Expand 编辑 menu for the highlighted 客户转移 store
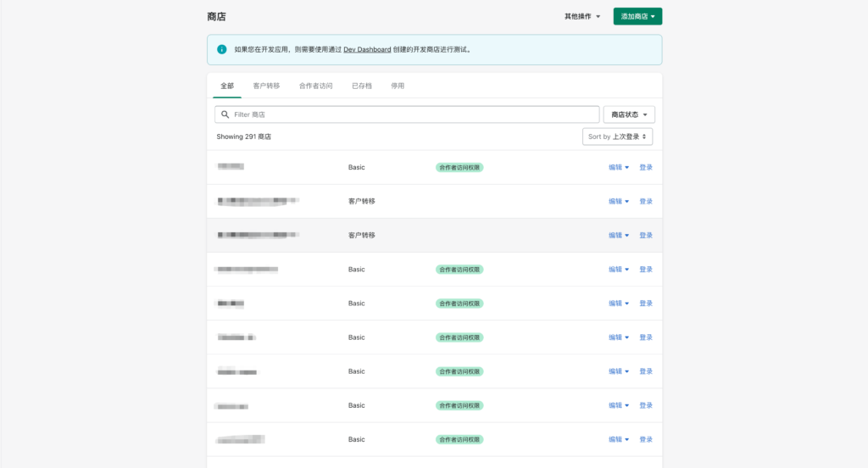The width and height of the screenshot is (868, 468). point(618,236)
